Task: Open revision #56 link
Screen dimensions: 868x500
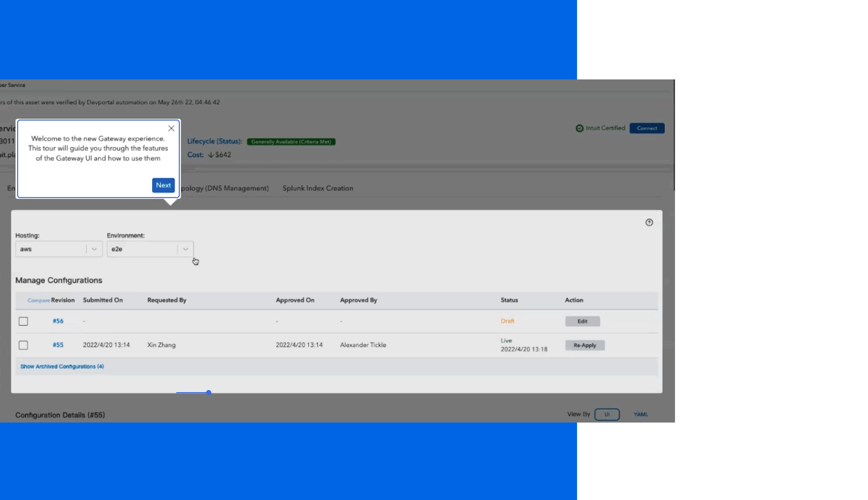Action: [58, 321]
